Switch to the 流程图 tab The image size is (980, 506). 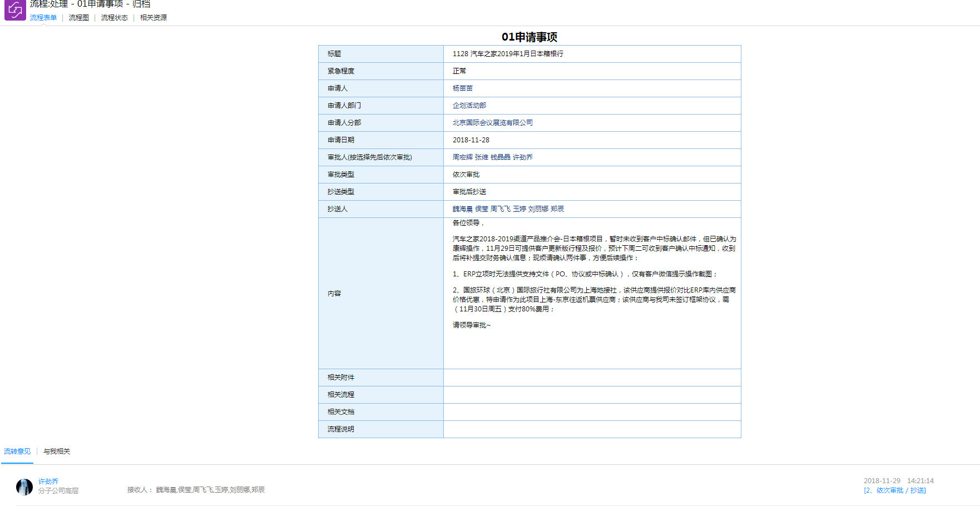(78, 18)
